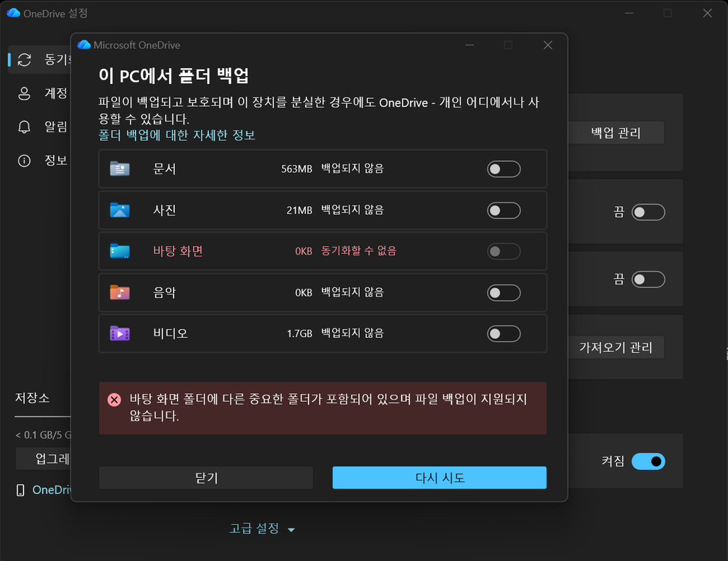Open the OneDrive mobile app link under storage
Screen dimensions: 728x561
pyautogui.click(x=51, y=490)
